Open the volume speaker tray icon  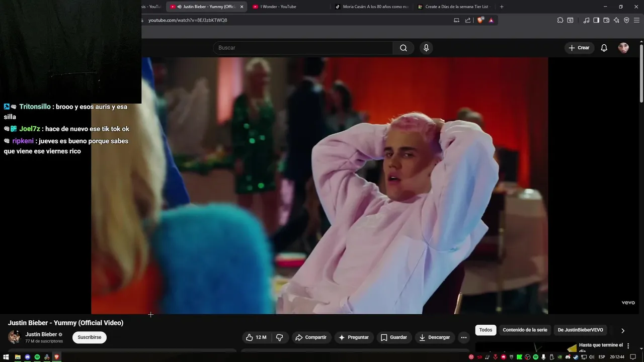tap(592, 357)
